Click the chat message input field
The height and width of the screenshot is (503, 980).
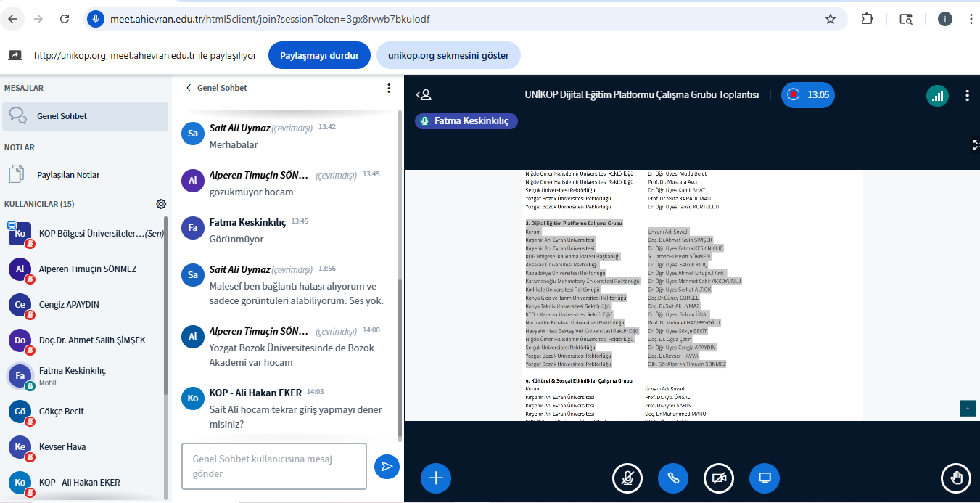click(273, 466)
